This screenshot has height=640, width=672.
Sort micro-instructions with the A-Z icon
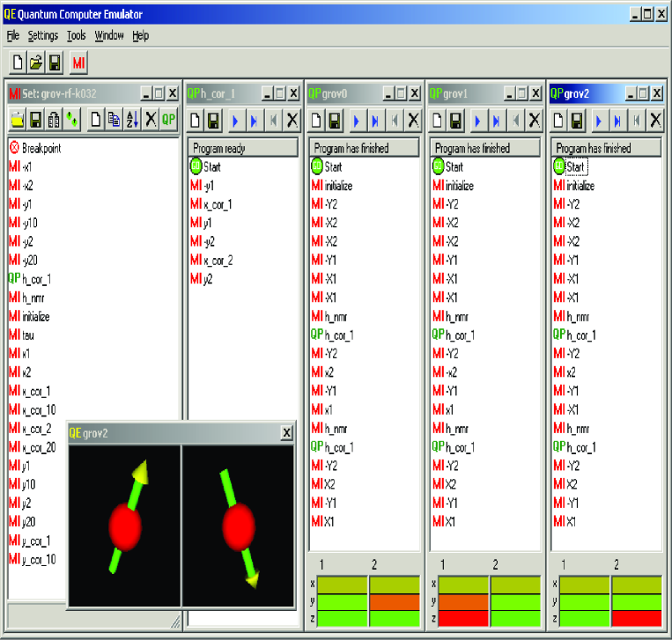tap(131, 120)
